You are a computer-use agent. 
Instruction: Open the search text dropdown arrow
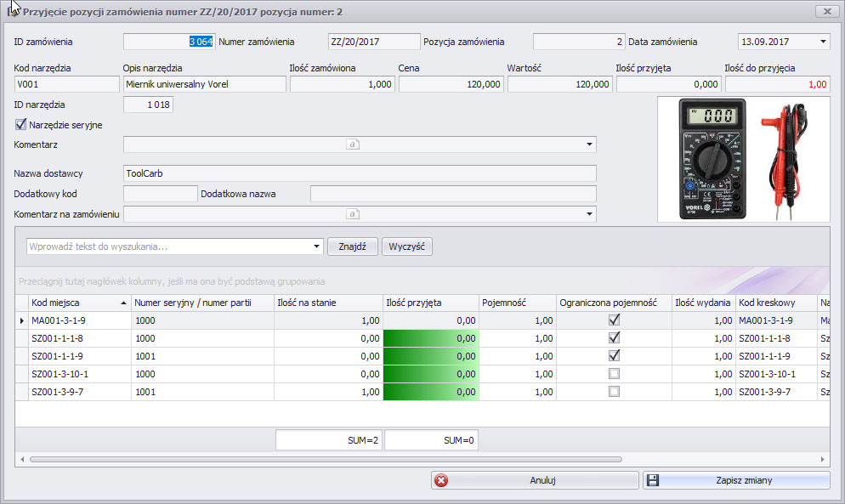point(317,246)
